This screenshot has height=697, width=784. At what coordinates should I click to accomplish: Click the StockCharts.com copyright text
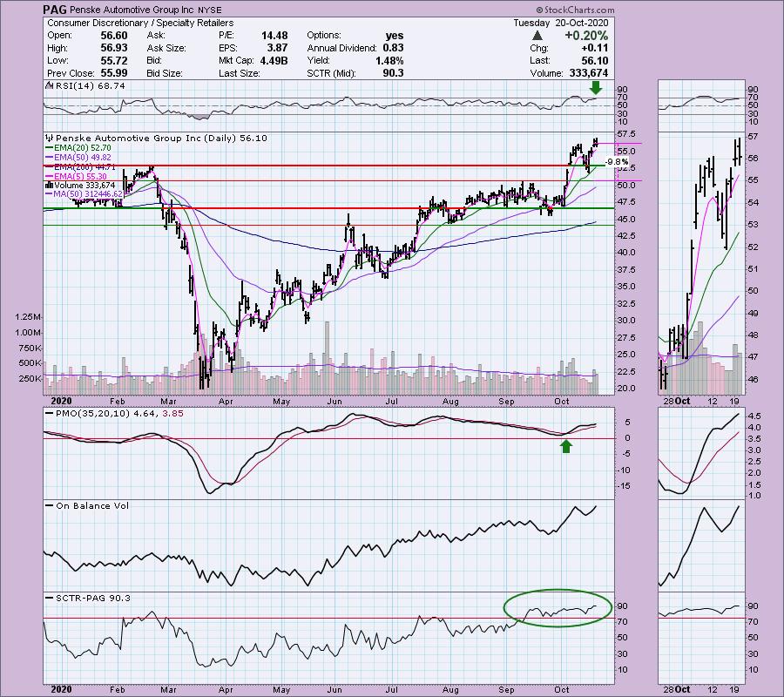(576, 10)
